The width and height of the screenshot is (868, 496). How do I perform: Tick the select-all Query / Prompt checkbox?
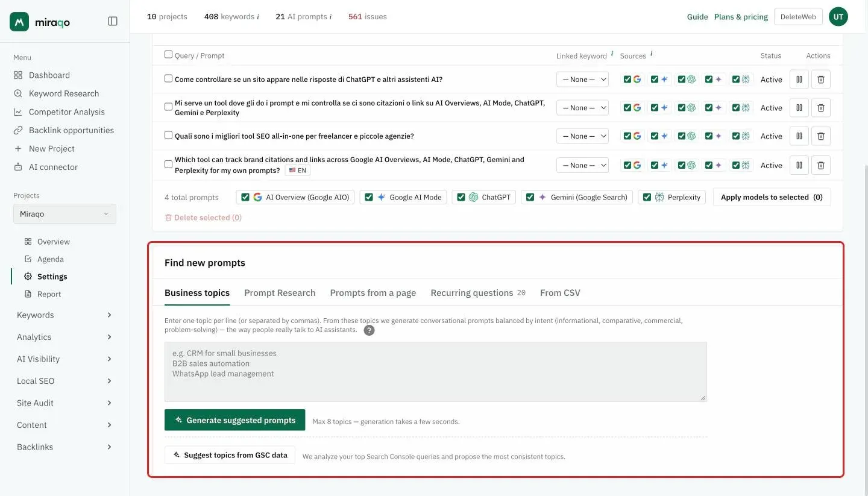coord(168,54)
